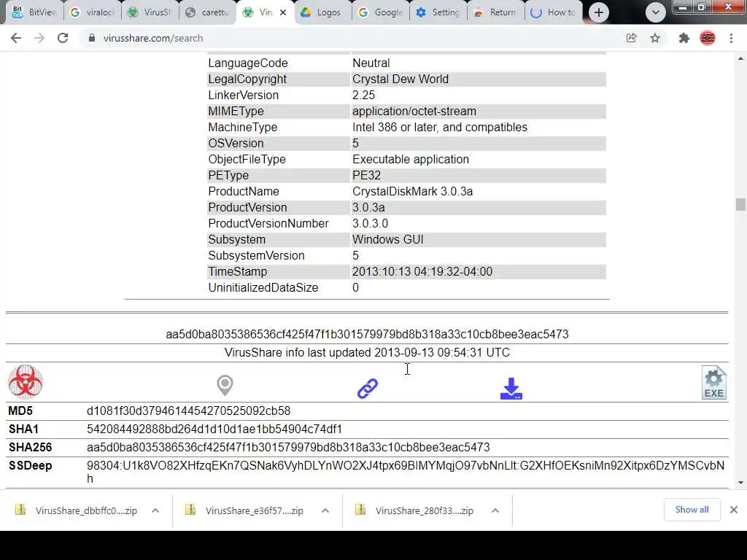Open downloaded VirusShare_e36f57 zip file

pyautogui.click(x=245, y=510)
